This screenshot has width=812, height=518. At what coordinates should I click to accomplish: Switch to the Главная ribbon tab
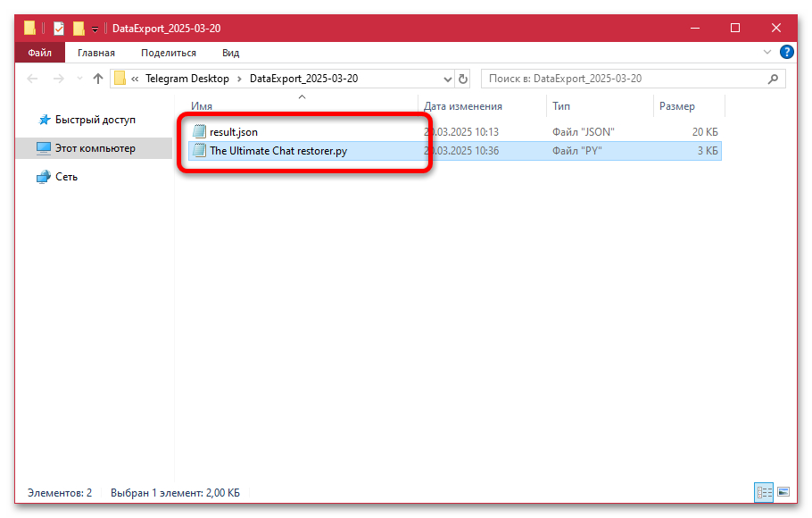95,54
